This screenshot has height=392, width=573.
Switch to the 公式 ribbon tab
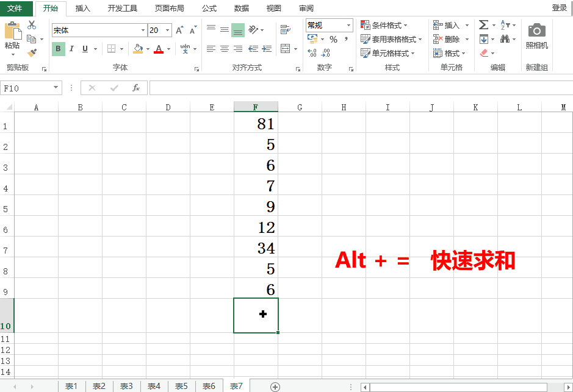209,8
